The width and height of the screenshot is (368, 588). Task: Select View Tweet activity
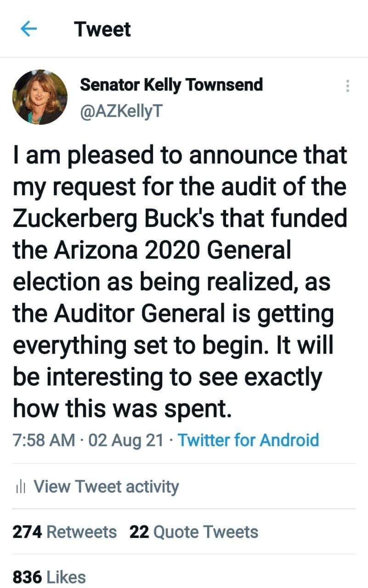pos(106,486)
